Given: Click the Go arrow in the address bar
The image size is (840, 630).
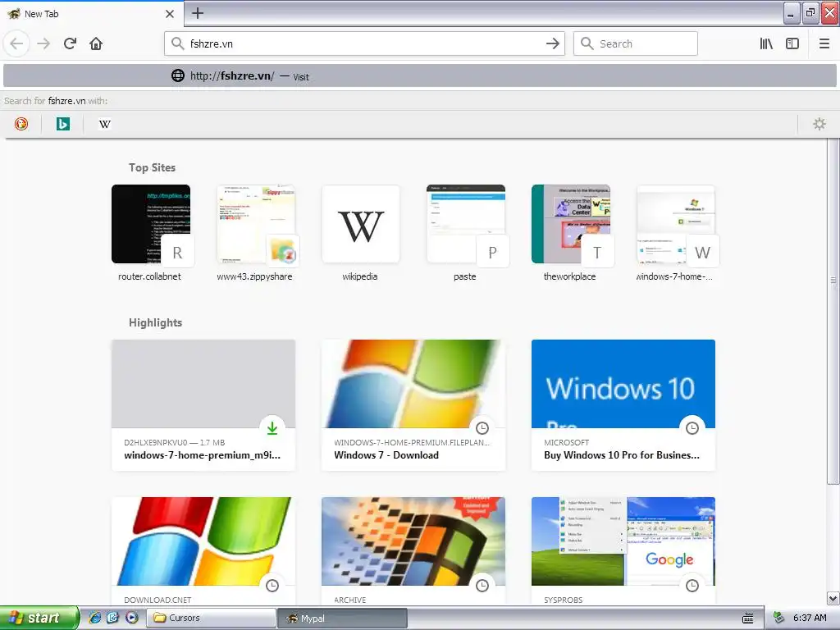Looking at the screenshot, I should (x=552, y=43).
